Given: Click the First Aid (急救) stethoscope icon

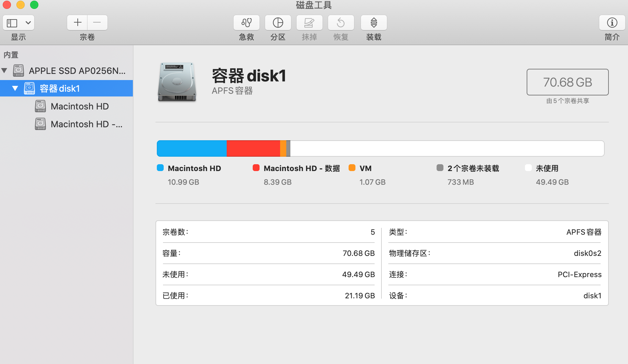Looking at the screenshot, I should 246,23.
